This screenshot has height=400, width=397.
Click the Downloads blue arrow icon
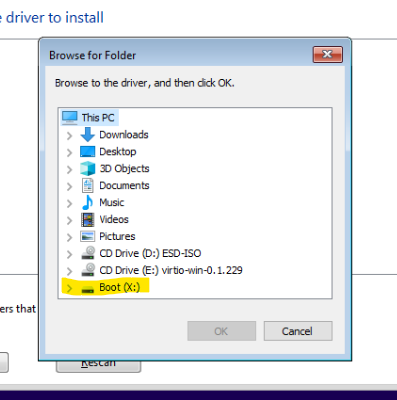coord(88,135)
